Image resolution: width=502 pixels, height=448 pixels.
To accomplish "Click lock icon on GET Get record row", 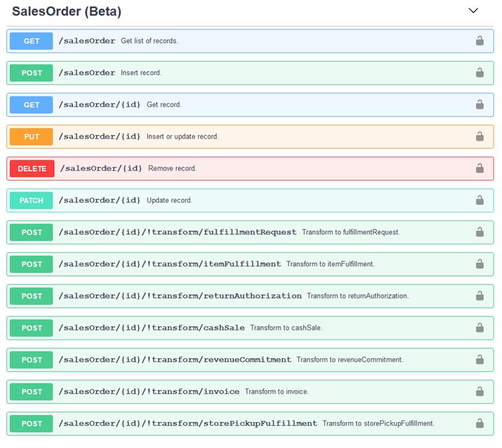I will (x=480, y=104).
